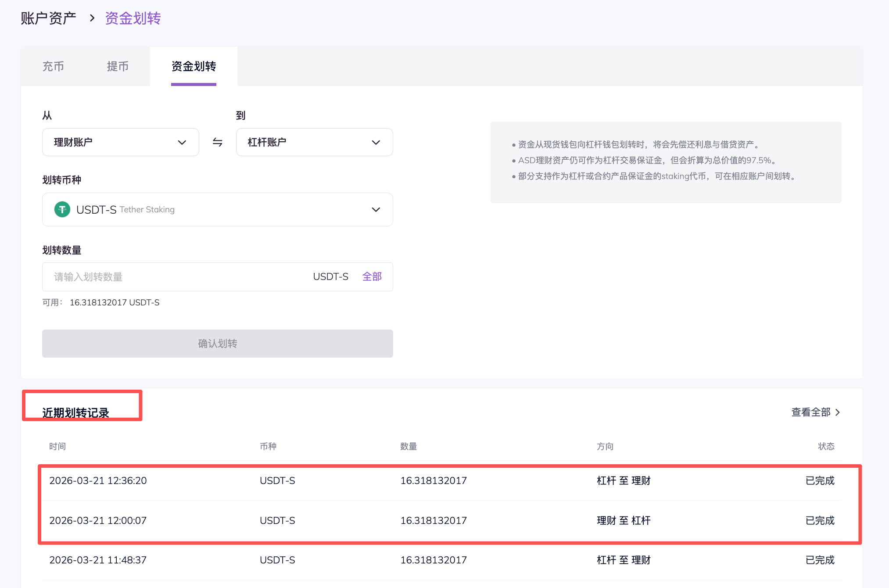Click the green Tether USDT-S coin icon
This screenshot has width=889, height=588.
tap(62, 209)
